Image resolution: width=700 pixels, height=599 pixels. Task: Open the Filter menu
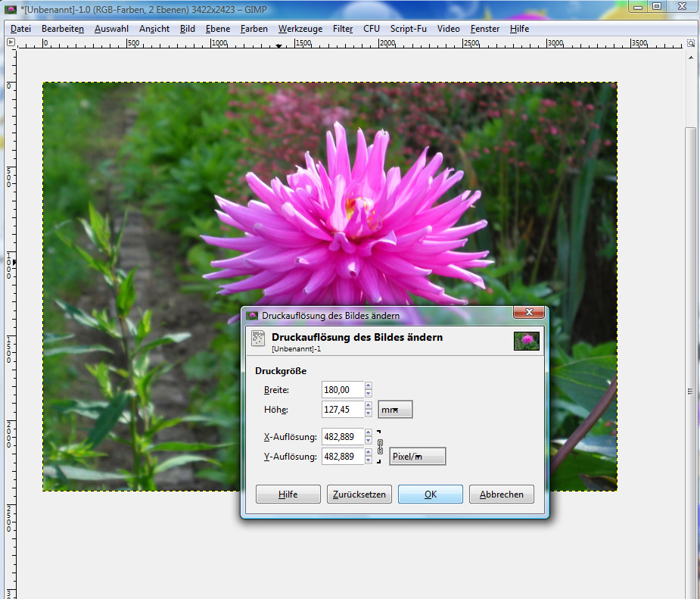[x=343, y=29]
